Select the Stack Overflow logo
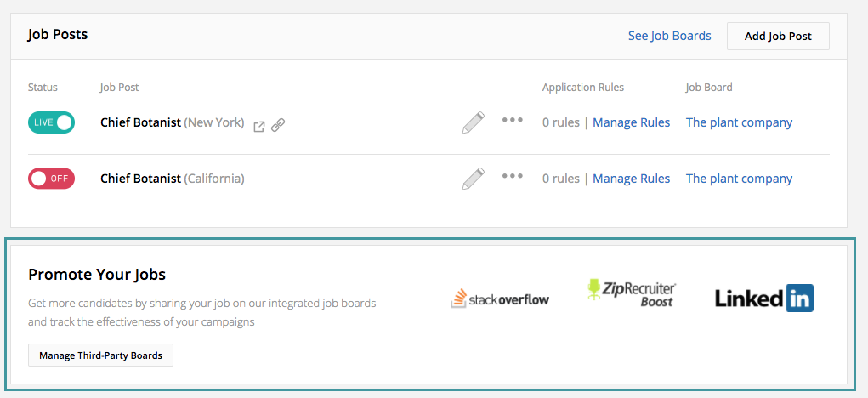Screen dimensions: 868x398 click(500, 298)
